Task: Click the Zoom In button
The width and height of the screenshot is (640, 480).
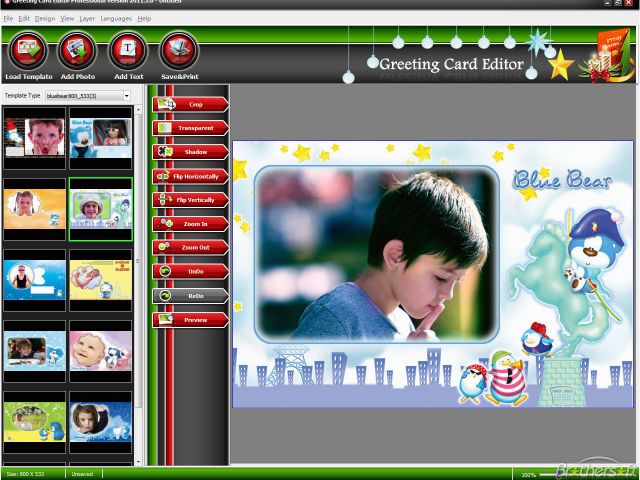Action: tap(190, 224)
